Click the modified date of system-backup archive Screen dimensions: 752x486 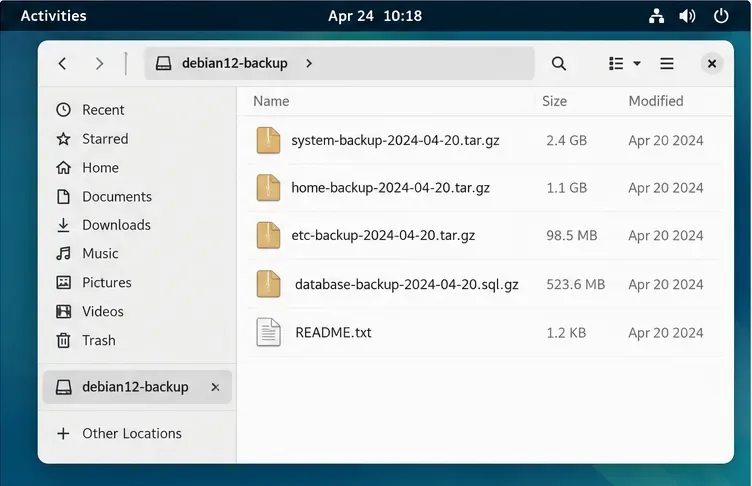click(666, 141)
